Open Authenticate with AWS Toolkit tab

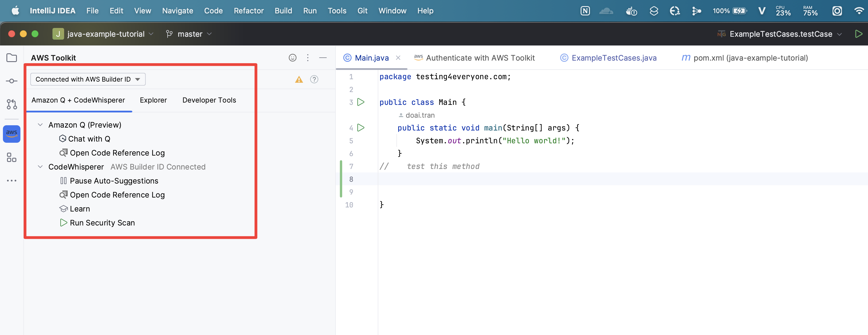point(475,58)
